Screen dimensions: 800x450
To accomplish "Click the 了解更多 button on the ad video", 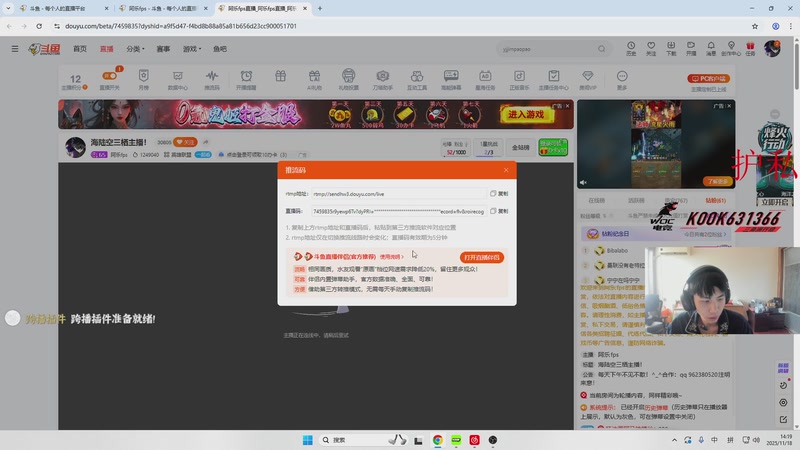I will [x=717, y=181].
